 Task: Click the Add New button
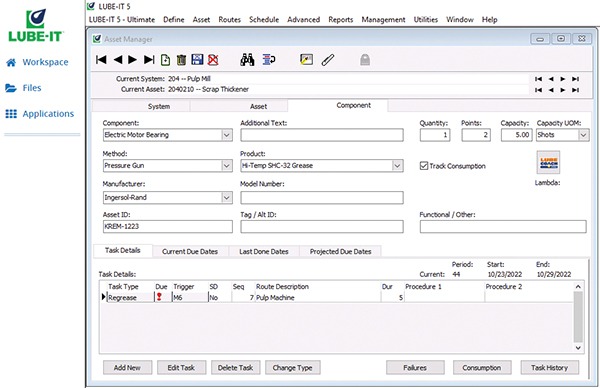tap(127, 368)
